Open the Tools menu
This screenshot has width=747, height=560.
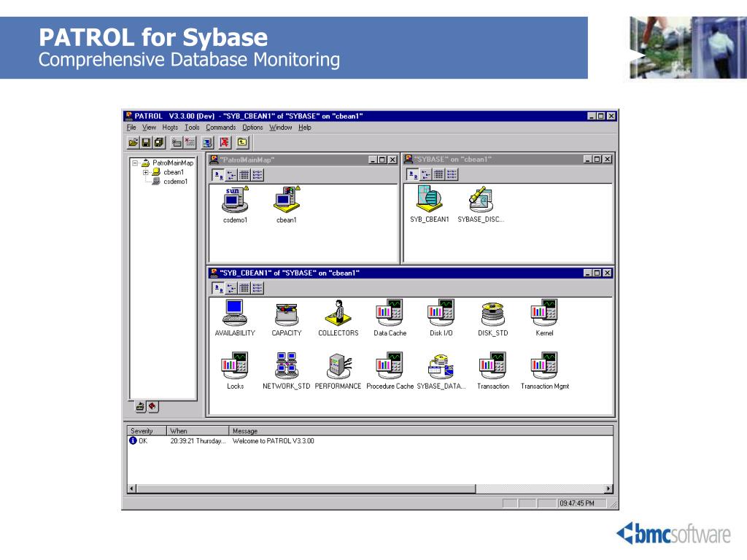coord(192,128)
